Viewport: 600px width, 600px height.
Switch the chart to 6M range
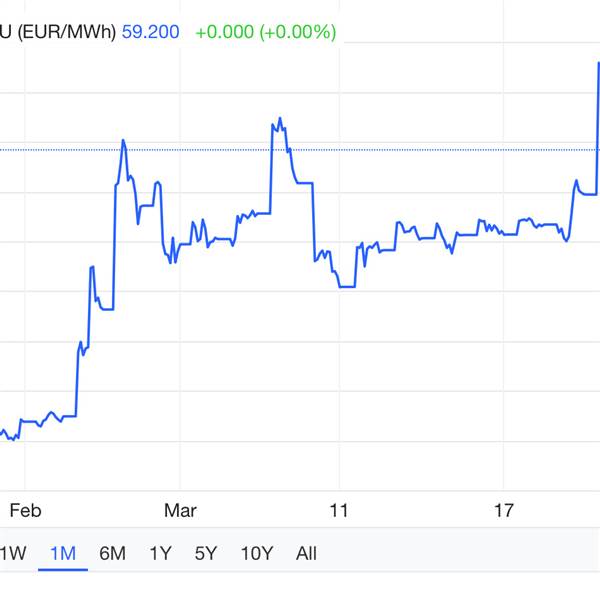pyautogui.click(x=112, y=553)
